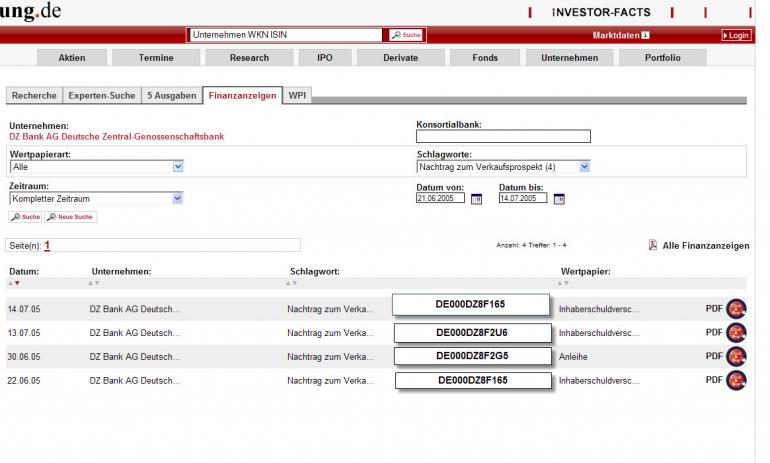
Task: Click DZ Bank AG Deutsch... in 22.06.05 row
Action: point(135,381)
